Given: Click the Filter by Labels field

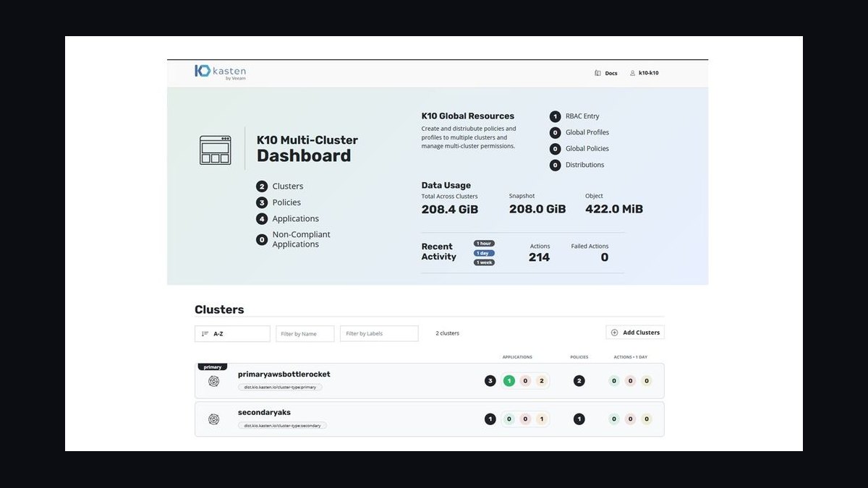Looking at the screenshot, I should coord(379,333).
